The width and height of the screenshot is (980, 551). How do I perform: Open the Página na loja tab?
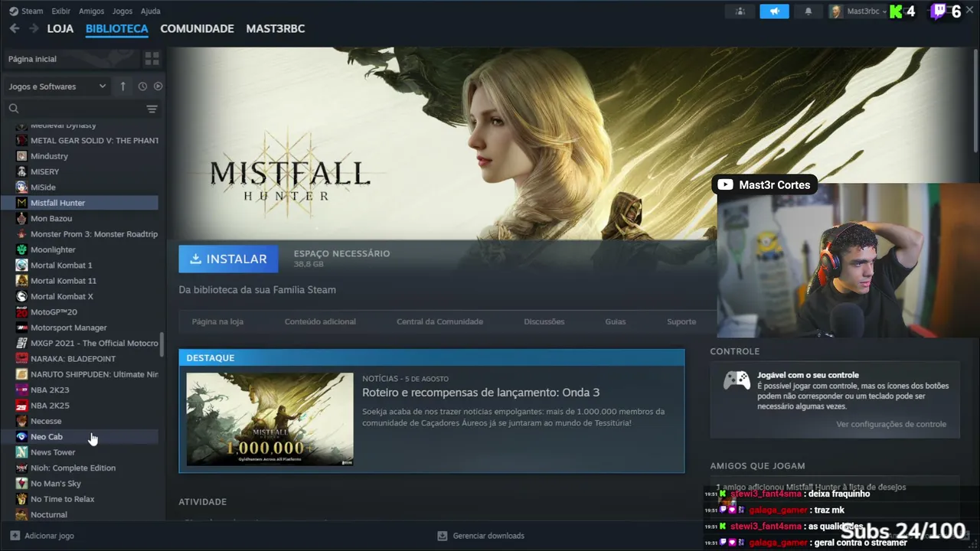point(217,321)
